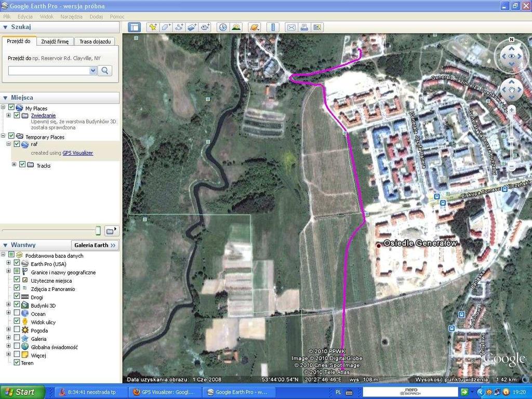Open the Widok menu
The width and height of the screenshot is (532, 399).
coord(47,17)
